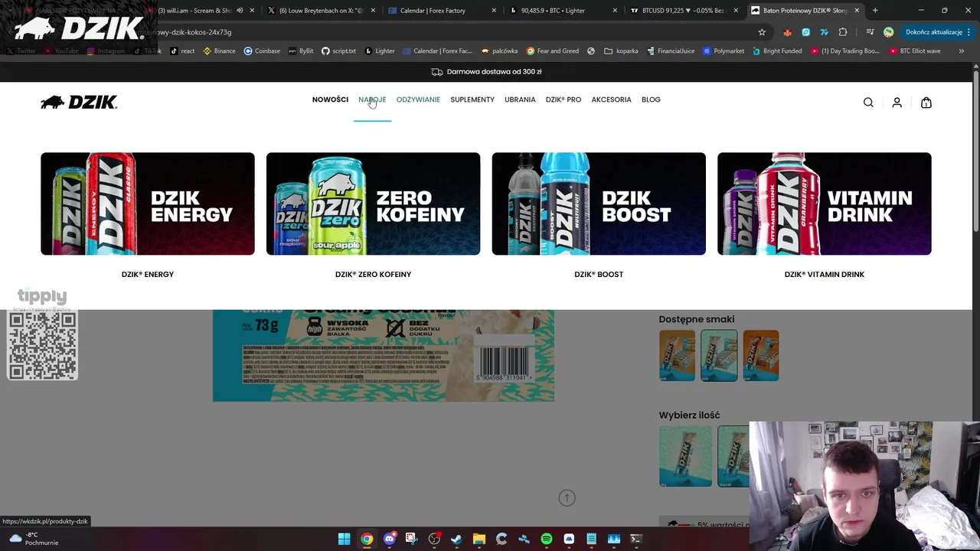Open the shopping bag cart icon
980x551 pixels.
click(x=926, y=103)
